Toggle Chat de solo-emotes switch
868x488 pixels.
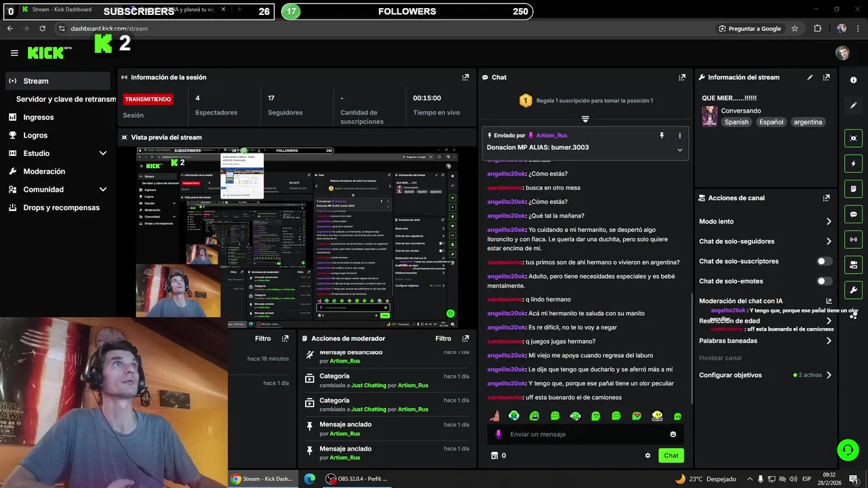[x=824, y=281]
